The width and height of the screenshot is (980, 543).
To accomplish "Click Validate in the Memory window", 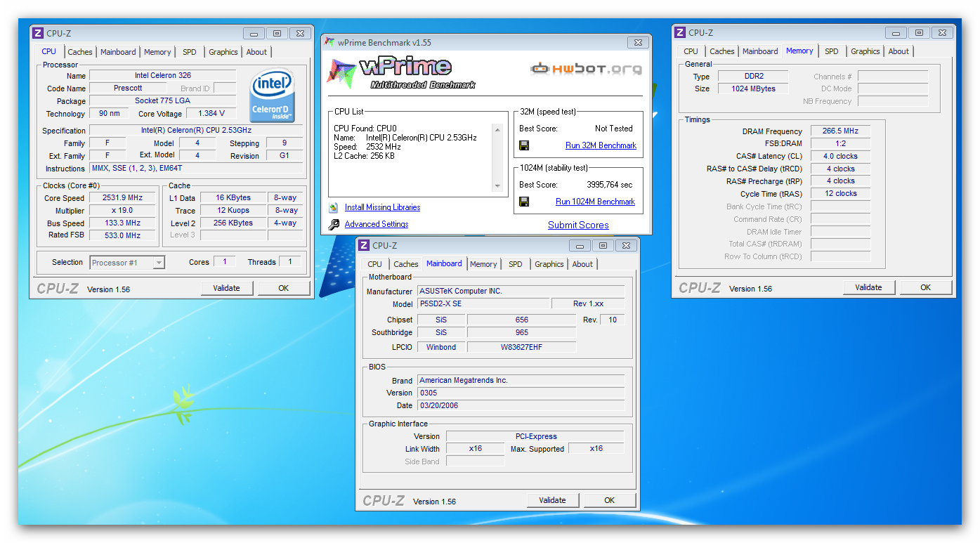I will point(868,287).
